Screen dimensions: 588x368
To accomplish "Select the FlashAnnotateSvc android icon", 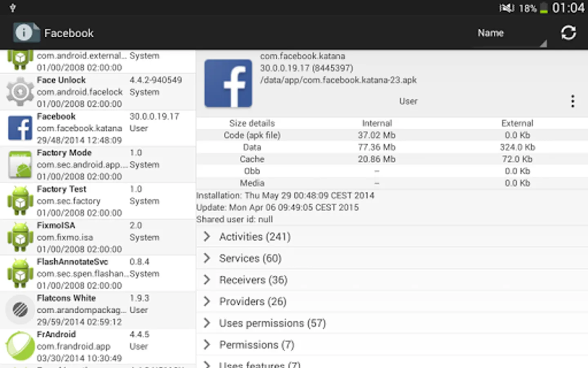I will [20, 274].
